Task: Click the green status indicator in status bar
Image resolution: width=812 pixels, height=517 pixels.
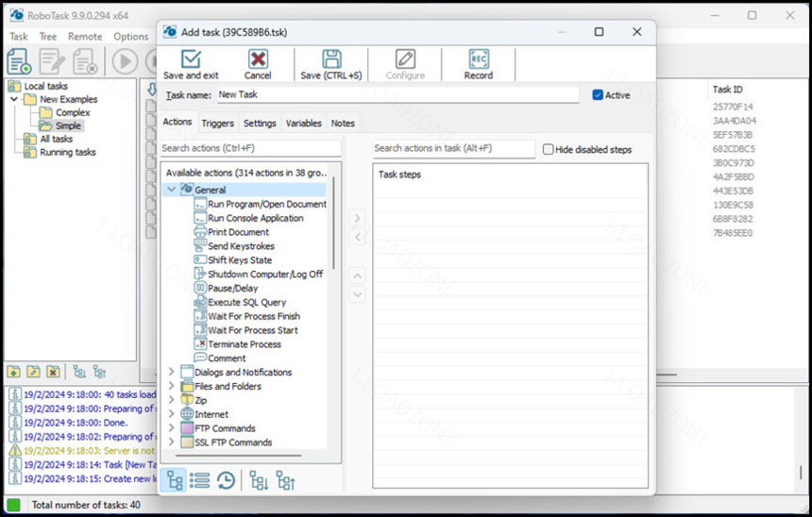Action: tap(13, 505)
